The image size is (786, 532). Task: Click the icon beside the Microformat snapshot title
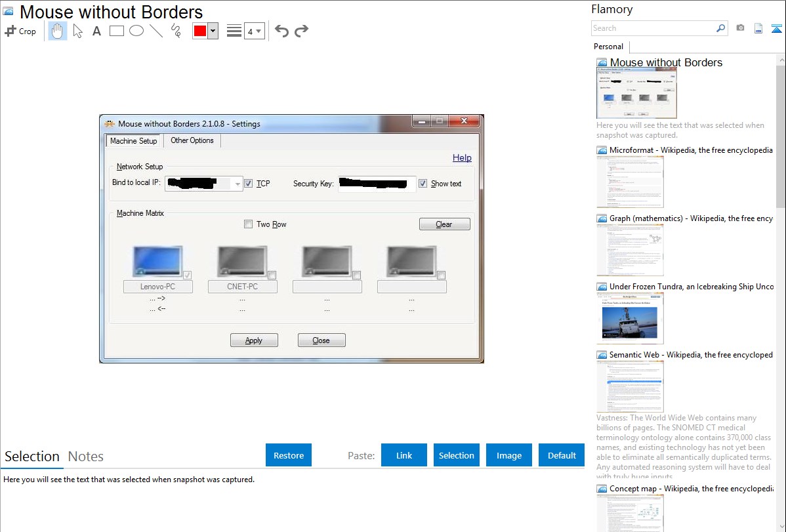pyautogui.click(x=602, y=150)
